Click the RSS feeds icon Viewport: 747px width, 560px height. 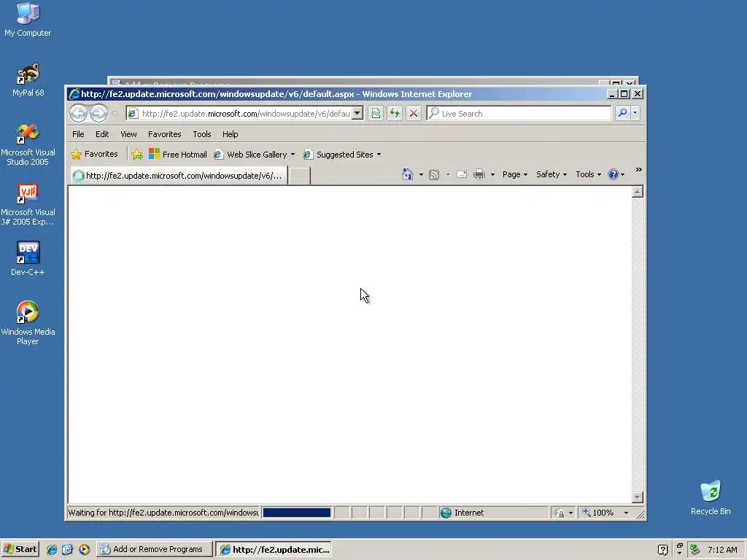click(x=434, y=175)
